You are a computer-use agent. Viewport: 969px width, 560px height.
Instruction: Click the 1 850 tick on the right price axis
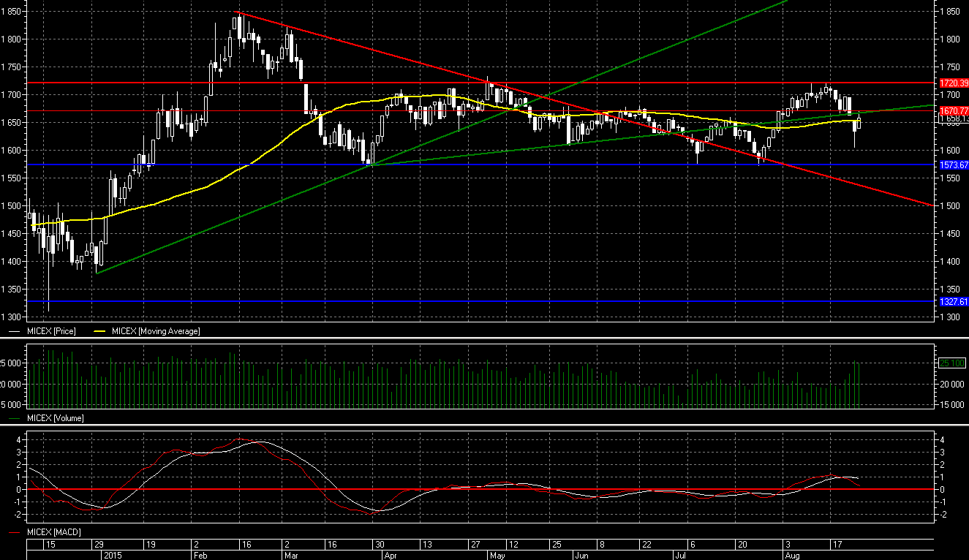tap(950, 12)
